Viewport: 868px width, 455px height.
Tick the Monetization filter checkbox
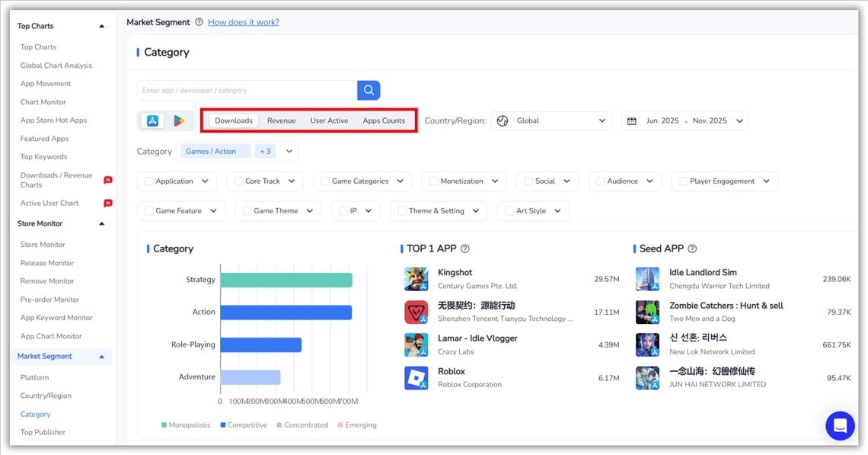433,181
